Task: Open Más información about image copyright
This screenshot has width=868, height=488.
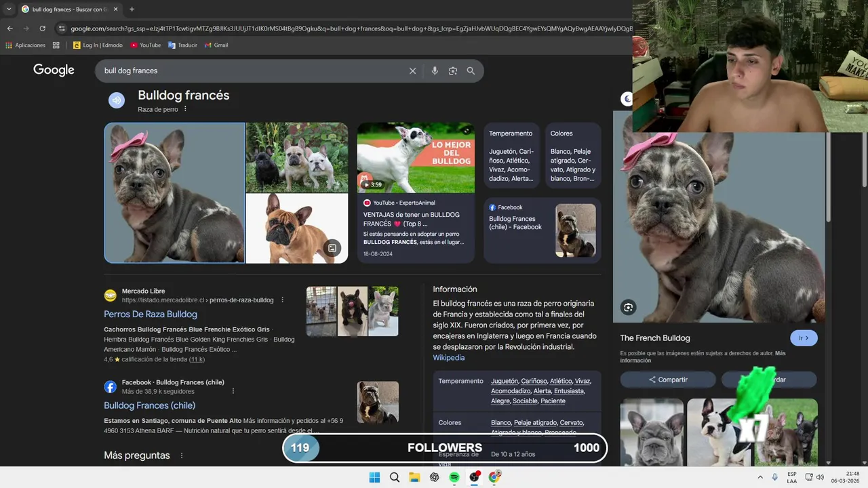Action: point(703,357)
